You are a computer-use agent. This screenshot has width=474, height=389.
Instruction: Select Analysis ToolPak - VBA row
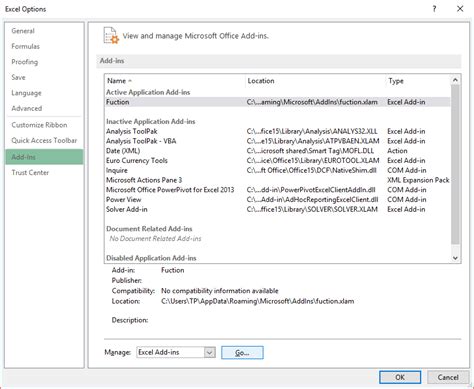278,141
